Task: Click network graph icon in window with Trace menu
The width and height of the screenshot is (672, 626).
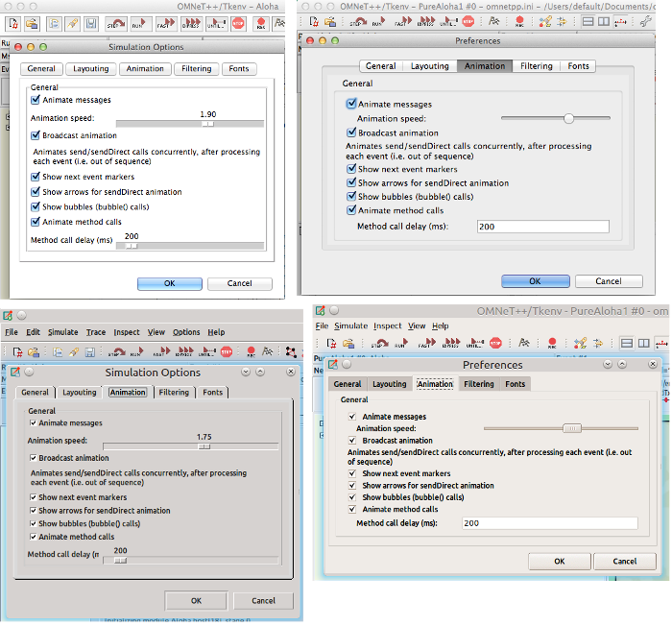Action: click(291, 352)
